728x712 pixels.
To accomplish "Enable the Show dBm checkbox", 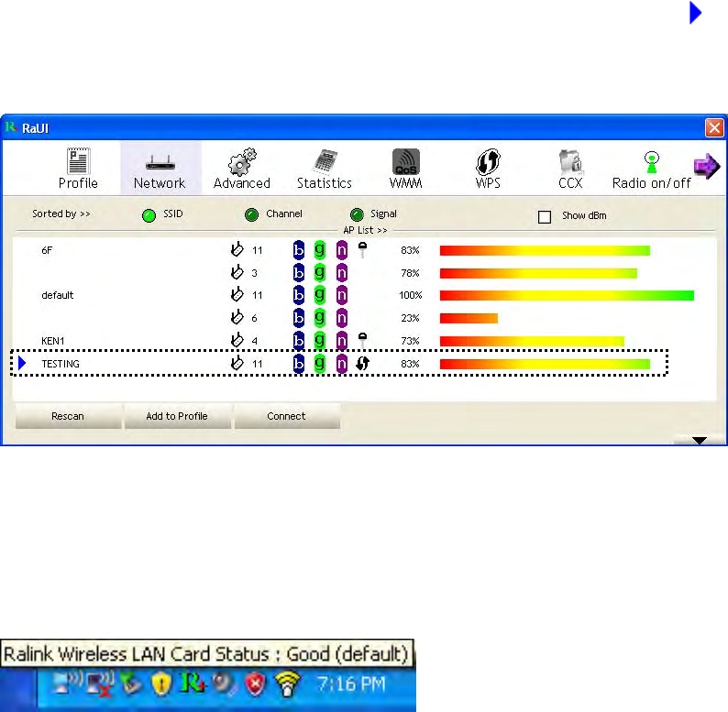I will tap(544, 216).
